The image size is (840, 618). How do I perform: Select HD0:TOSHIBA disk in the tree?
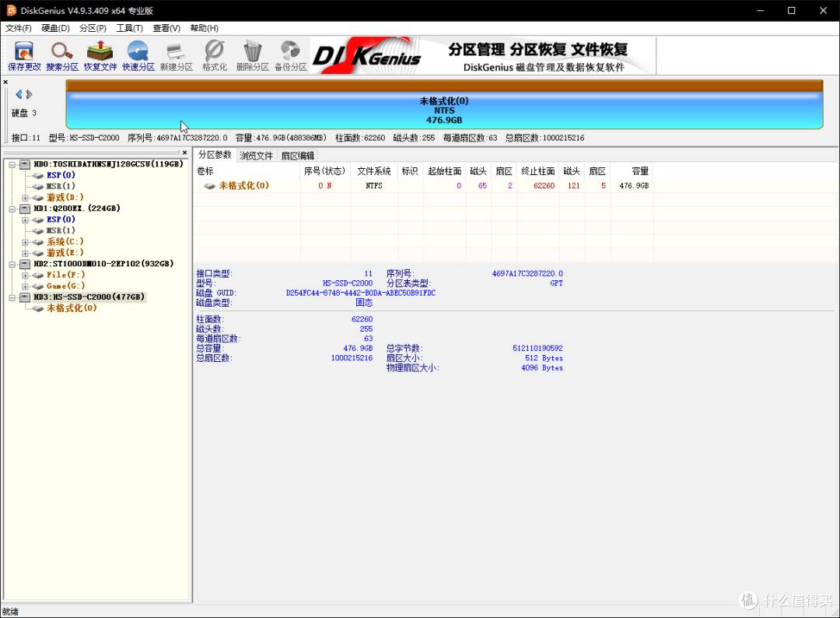(x=108, y=164)
